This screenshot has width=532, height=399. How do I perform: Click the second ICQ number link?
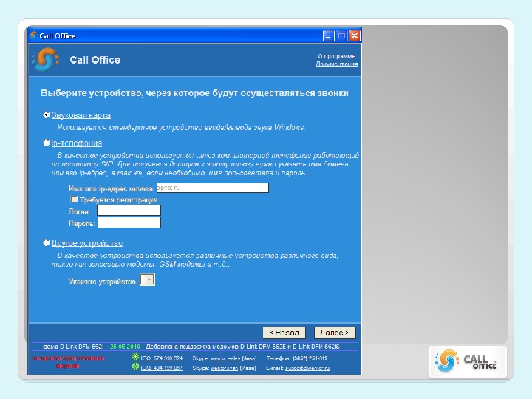tap(162, 368)
